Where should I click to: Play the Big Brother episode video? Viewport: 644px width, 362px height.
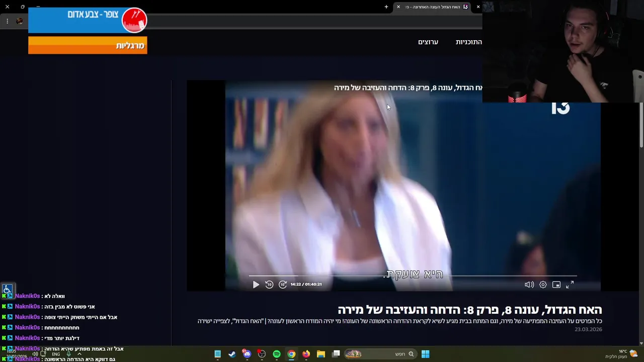[256, 285]
